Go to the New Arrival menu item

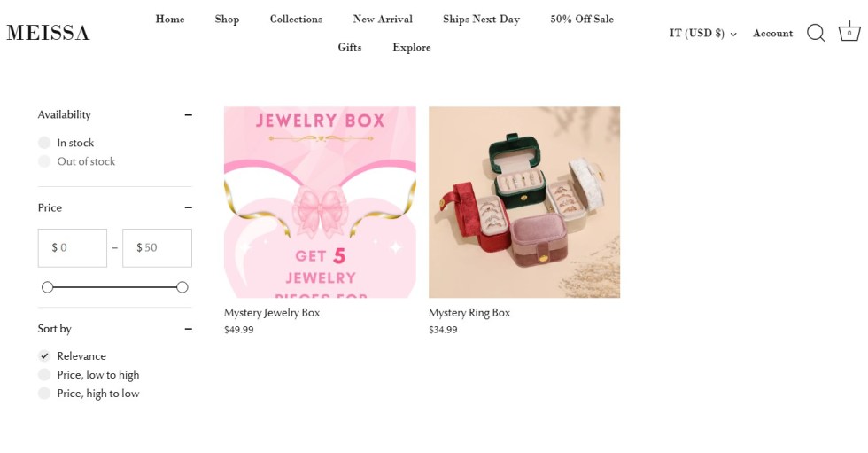(383, 19)
